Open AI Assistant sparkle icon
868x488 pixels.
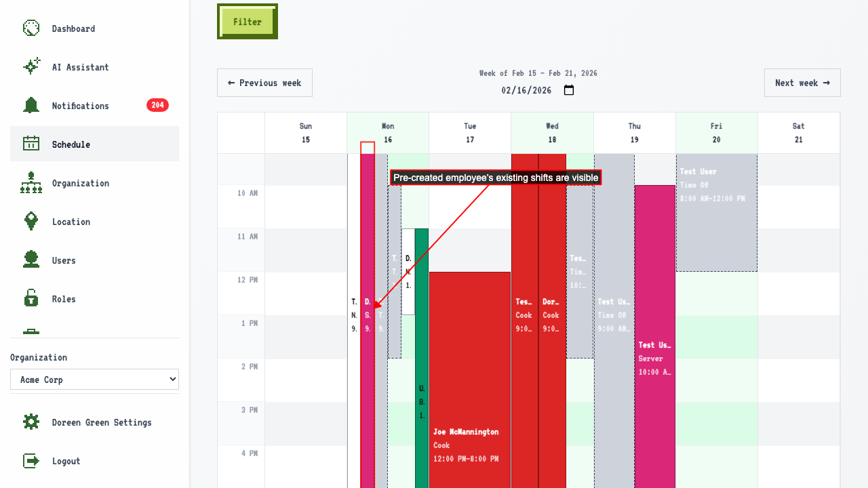[x=31, y=67]
